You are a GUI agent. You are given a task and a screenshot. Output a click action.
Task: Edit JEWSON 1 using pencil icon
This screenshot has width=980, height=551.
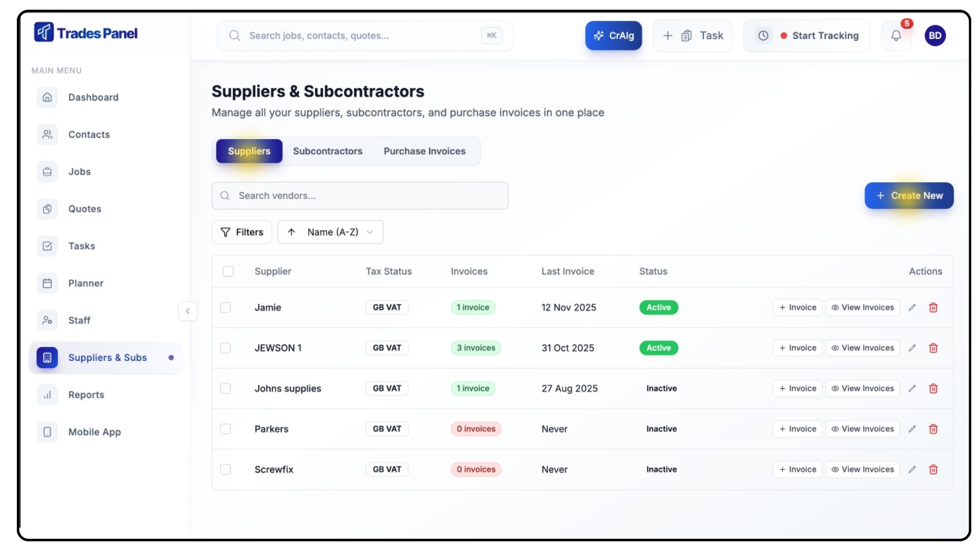[x=912, y=348]
